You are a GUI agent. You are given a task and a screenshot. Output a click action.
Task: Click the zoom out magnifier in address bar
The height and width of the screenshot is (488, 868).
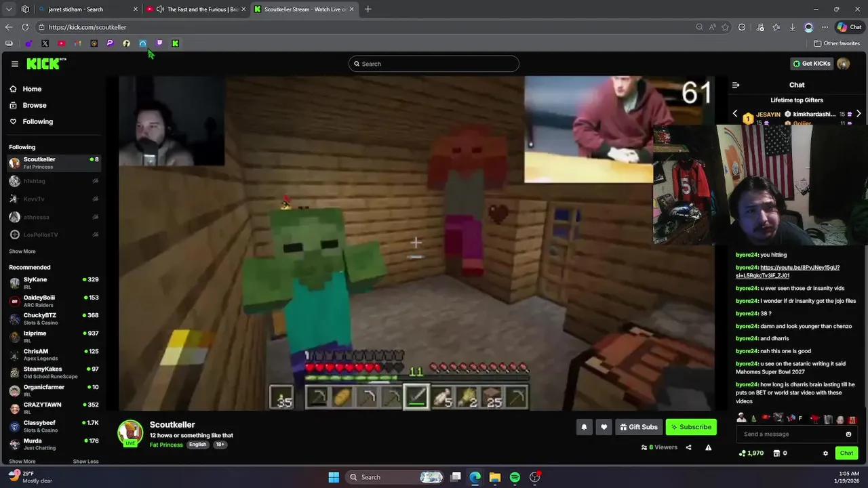point(699,27)
